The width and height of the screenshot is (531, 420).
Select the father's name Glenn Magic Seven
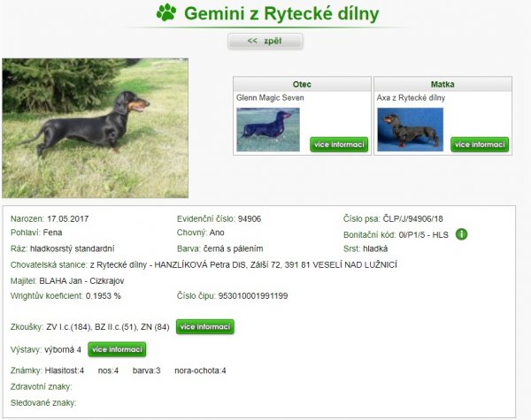pos(270,98)
